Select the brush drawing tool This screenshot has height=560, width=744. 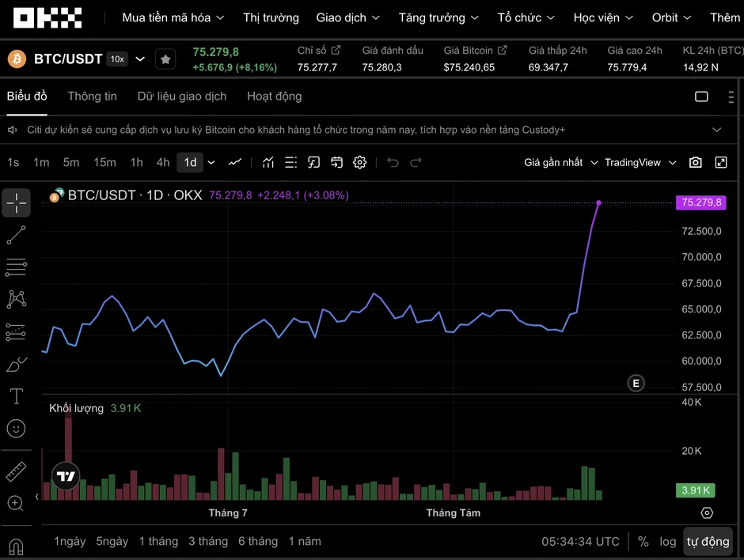(16, 364)
